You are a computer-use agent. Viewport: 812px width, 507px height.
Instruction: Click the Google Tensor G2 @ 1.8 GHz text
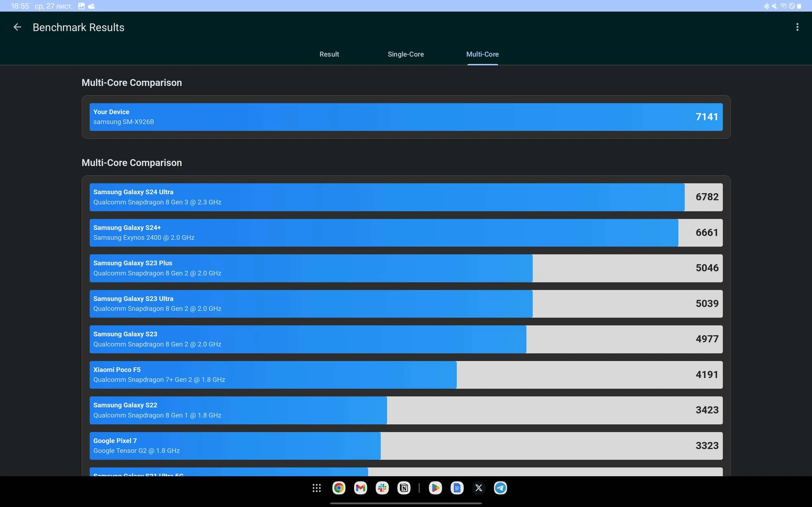point(136,451)
